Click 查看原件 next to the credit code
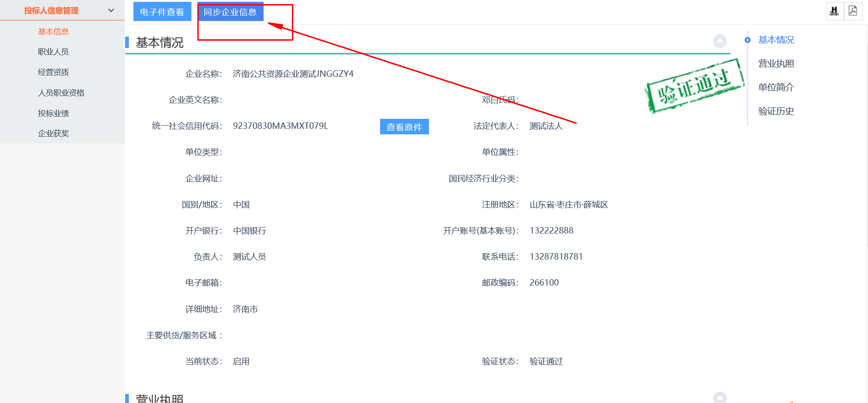The width and height of the screenshot is (868, 403). 404,127
